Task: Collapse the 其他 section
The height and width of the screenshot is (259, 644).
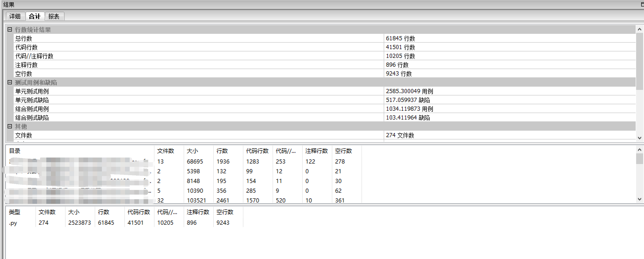Action: click(x=10, y=126)
